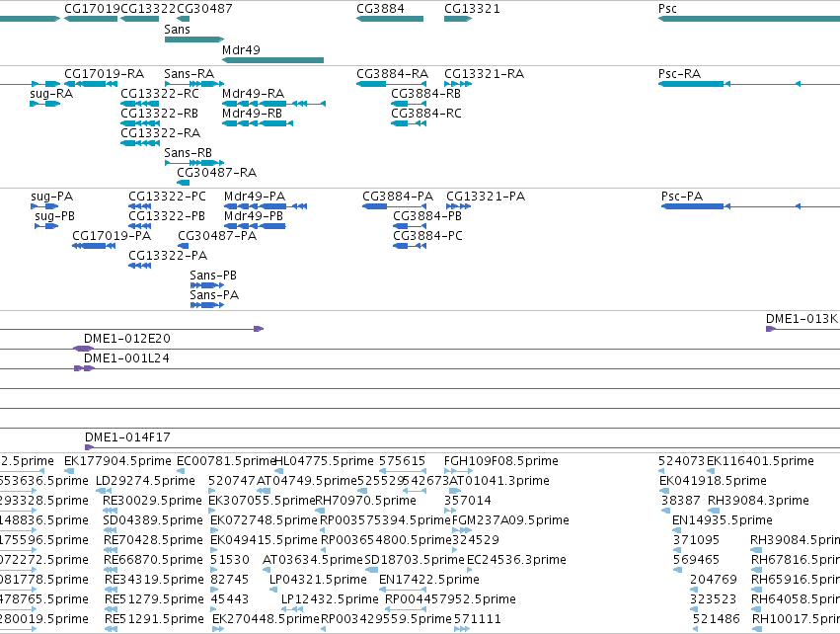The image size is (840, 634).
Task: Select the CG17019-RA transcript glyph
Action: click(x=91, y=84)
